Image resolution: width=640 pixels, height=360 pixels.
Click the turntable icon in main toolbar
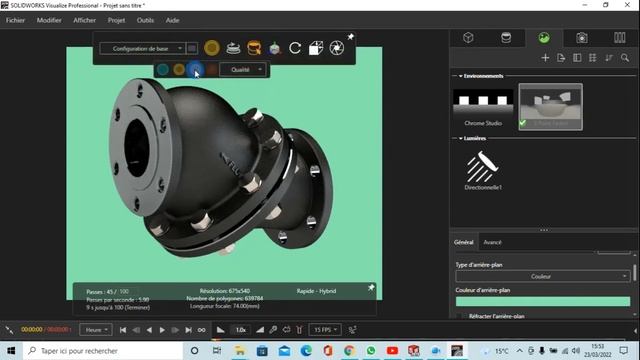233,48
